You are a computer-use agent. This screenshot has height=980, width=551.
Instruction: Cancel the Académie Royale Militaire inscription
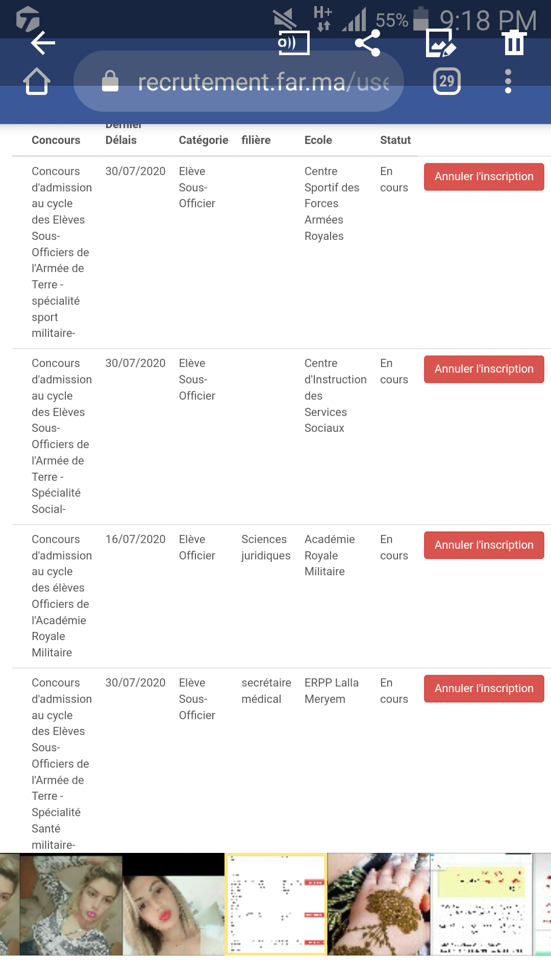(x=484, y=545)
